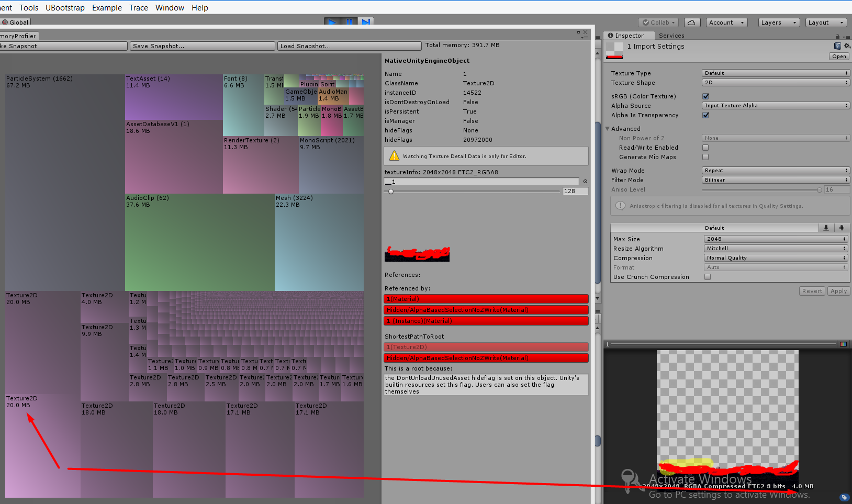The height and width of the screenshot is (504, 852).
Task: Open the Wrap Mode dropdown
Action: tap(776, 171)
